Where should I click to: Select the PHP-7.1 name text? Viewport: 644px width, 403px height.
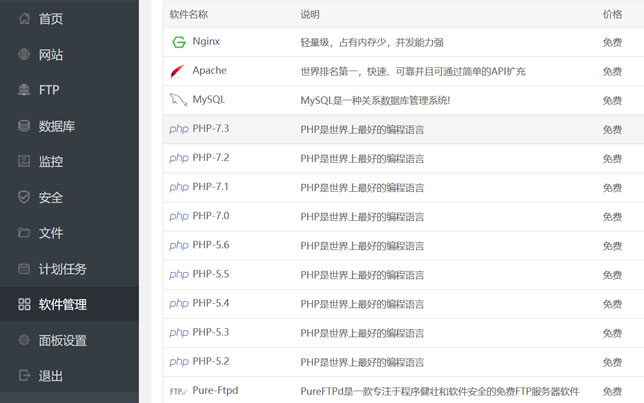tap(211, 187)
